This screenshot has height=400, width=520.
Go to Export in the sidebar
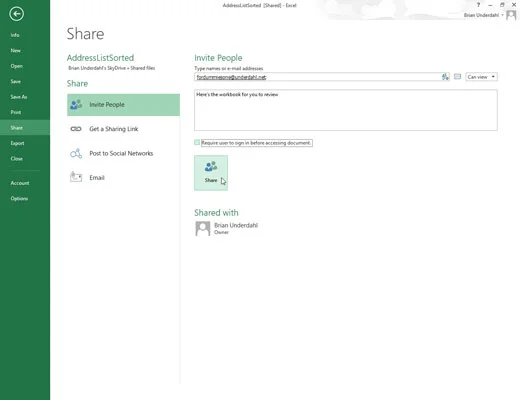point(17,143)
